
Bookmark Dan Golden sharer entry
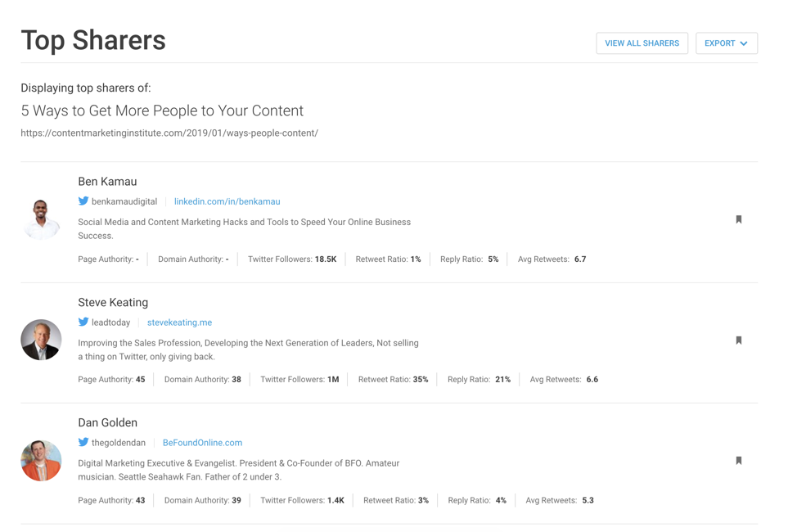tap(739, 461)
